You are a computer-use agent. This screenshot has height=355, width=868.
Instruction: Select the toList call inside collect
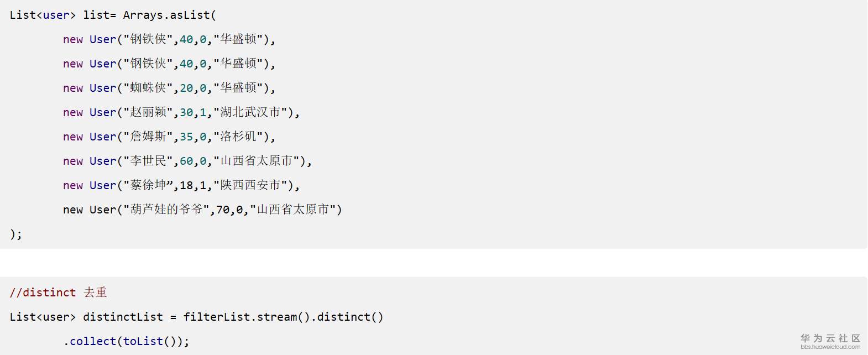coord(143,341)
